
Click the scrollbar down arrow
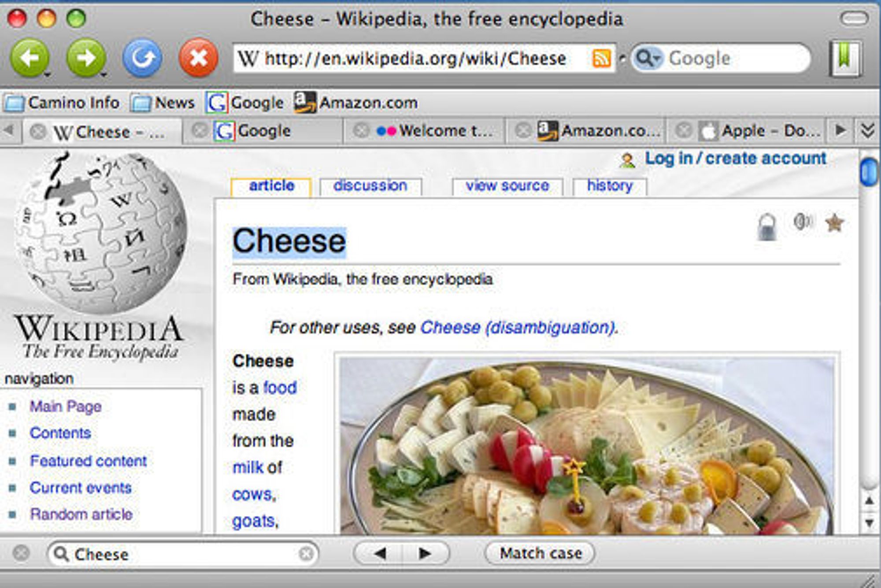click(x=869, y=523)
